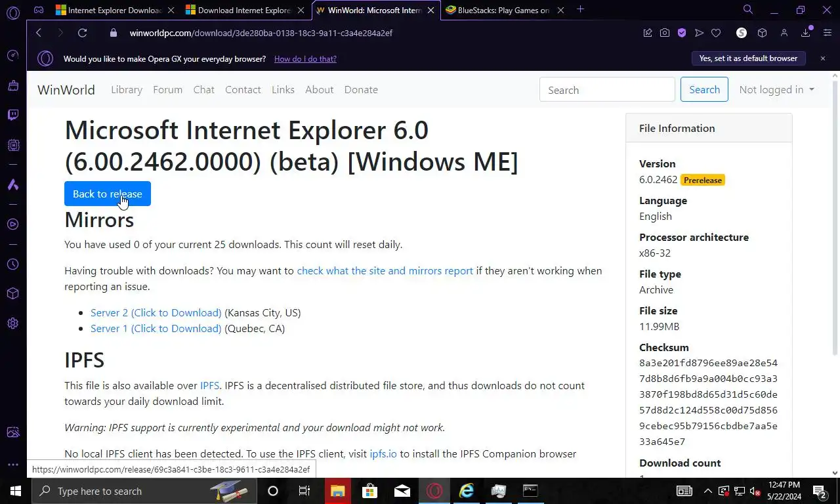Open wallpapers image icon in sidebar
The height and width of the screenshot is (504, 840).
(12, 432)
